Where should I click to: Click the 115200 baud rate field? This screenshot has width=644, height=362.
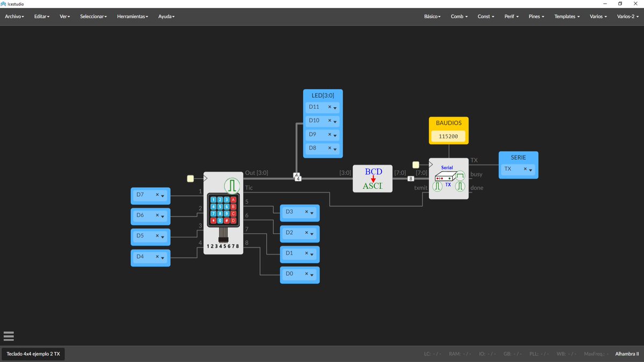point(449,136)
